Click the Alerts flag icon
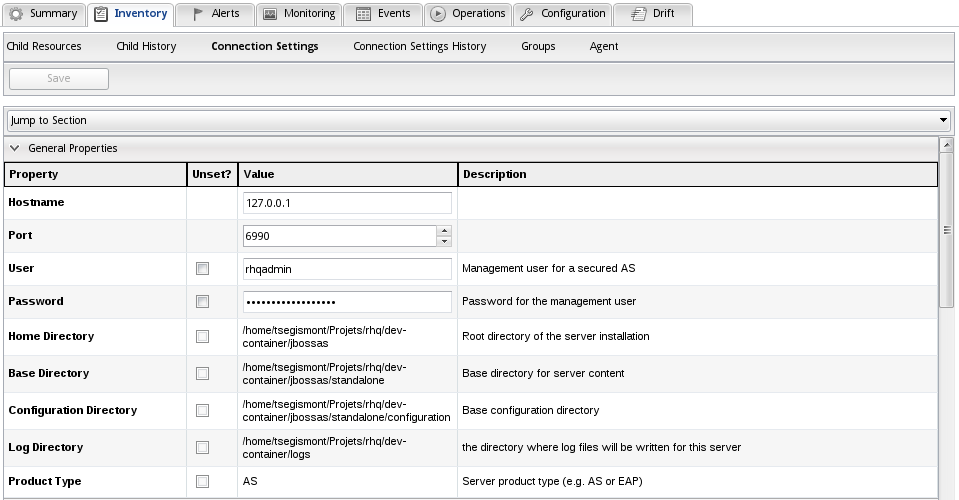 [198, 14]
